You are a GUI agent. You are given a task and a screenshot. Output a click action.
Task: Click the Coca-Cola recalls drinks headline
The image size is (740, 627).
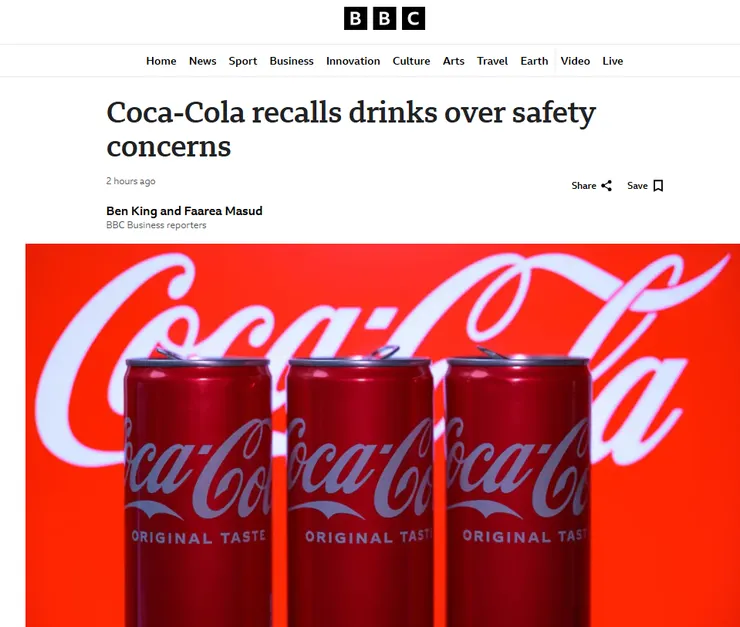pyautogui.click(x=351, y=129)
